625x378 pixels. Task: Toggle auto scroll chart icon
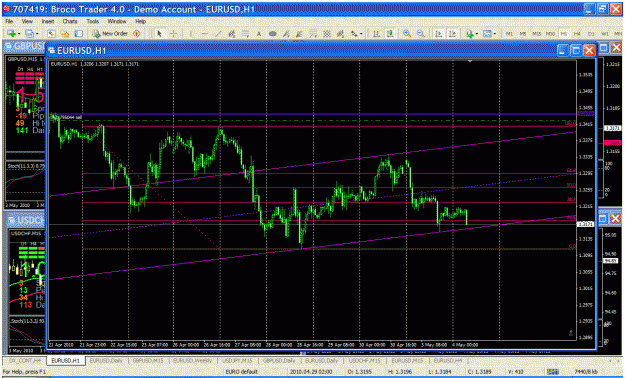[x=438, y=34]
